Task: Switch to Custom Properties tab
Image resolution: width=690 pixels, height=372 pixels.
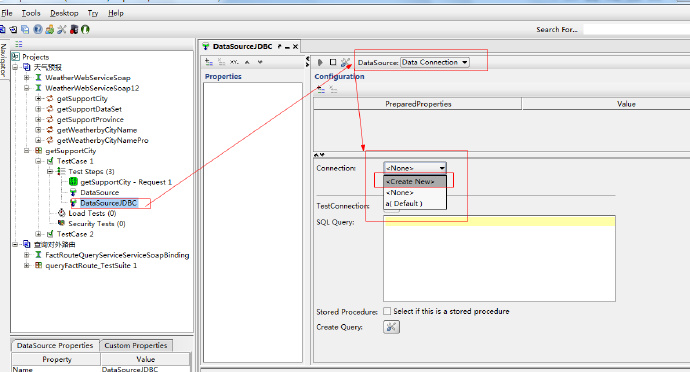Action: coord(136,346)
